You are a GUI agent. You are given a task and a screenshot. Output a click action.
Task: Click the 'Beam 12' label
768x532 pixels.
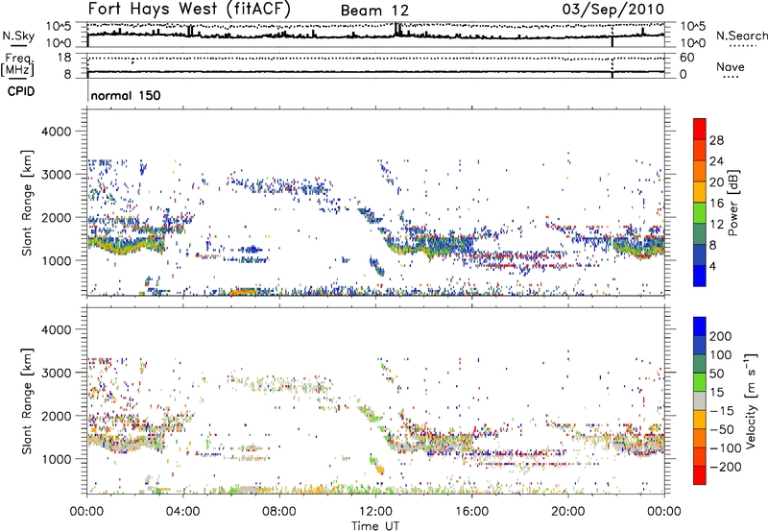374,11
